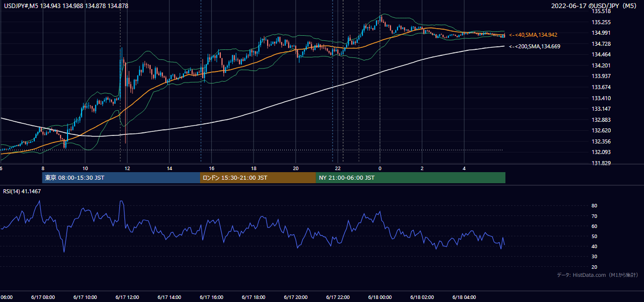Click RSI axis level 40

coord(595,246)
